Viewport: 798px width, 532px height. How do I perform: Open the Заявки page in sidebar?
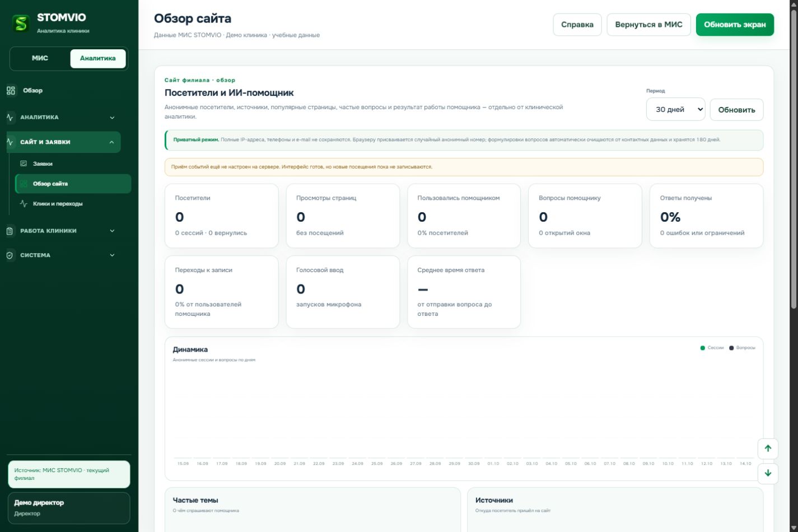coord(73,164)
